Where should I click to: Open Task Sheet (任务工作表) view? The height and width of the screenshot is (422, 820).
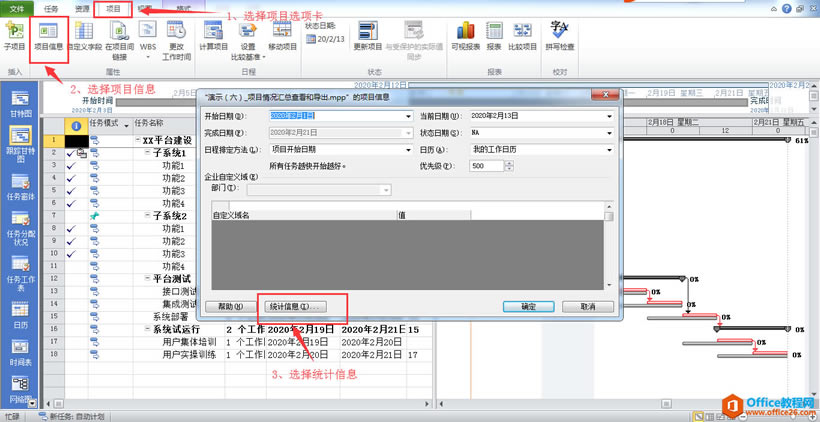click(x=20, y=275)
